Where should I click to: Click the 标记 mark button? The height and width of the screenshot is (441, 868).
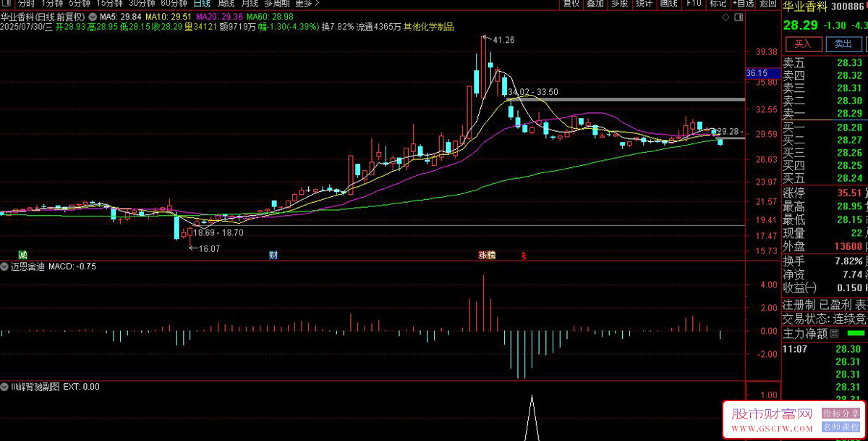click(718, 4)
